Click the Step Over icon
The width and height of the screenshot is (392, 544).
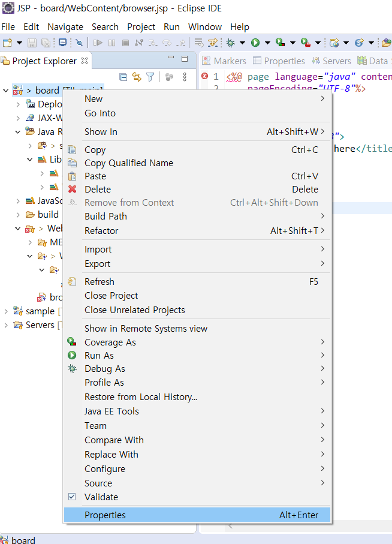(167, 43)
